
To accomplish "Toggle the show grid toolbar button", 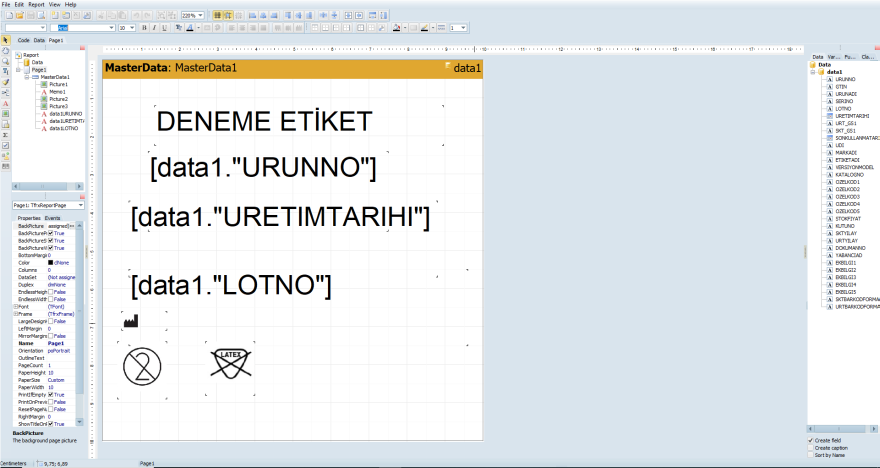I will [217, 16].
